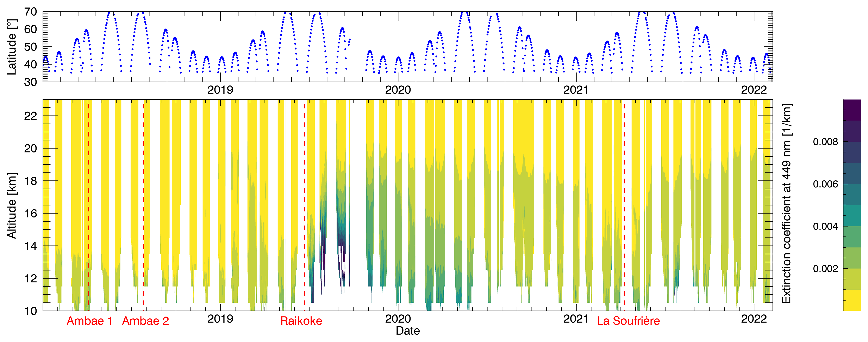The image size is (868, 342).
Task: Click the Raikoke eruption label
Action: click(301, 321)
